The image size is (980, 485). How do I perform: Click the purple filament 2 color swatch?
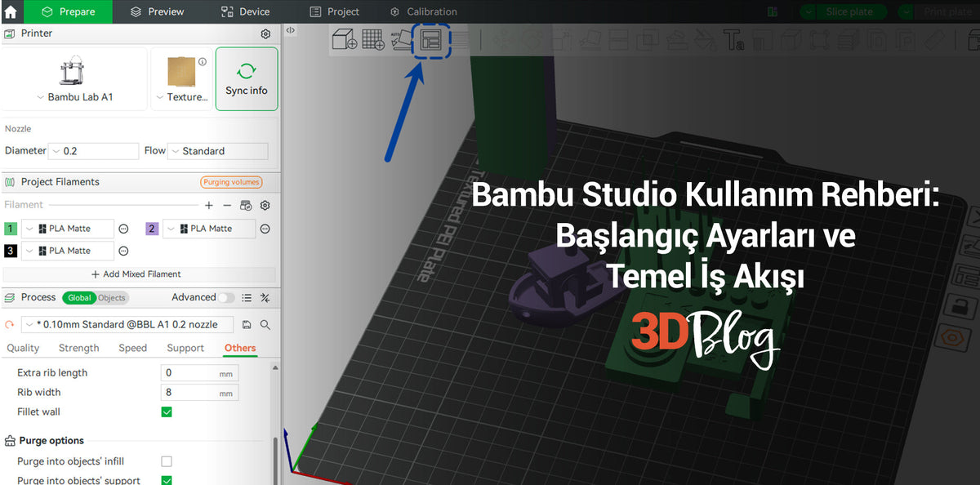tap(152, 229)
